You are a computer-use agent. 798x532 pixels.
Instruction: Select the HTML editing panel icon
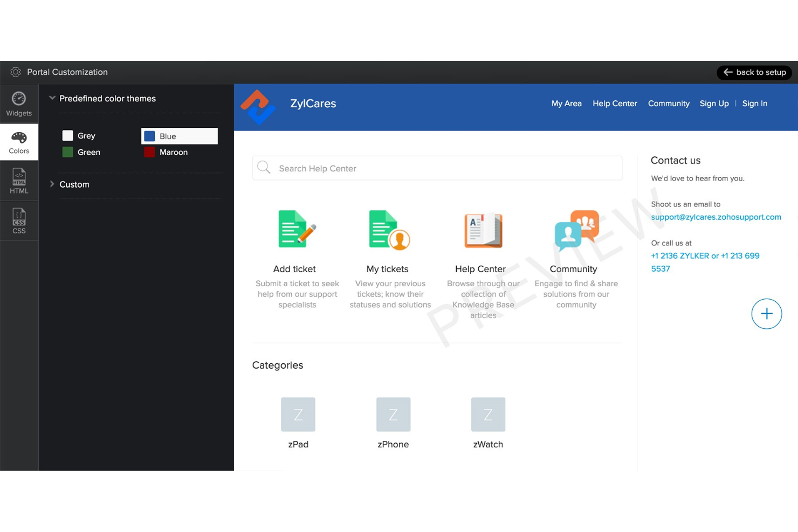tap(19, 181)
